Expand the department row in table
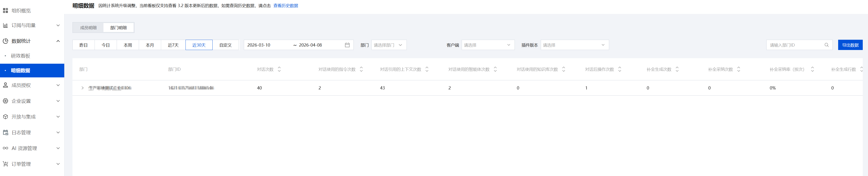 coord(82,88)
